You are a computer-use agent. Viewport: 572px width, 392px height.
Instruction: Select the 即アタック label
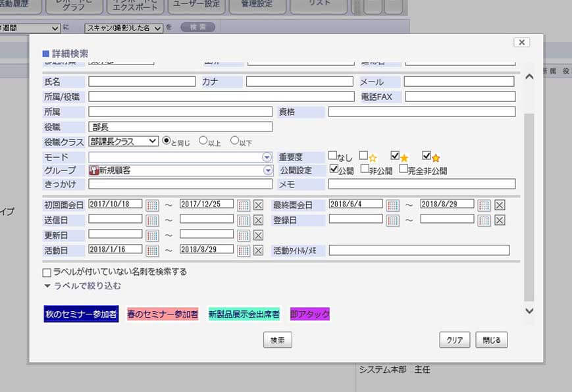point(310,314)
